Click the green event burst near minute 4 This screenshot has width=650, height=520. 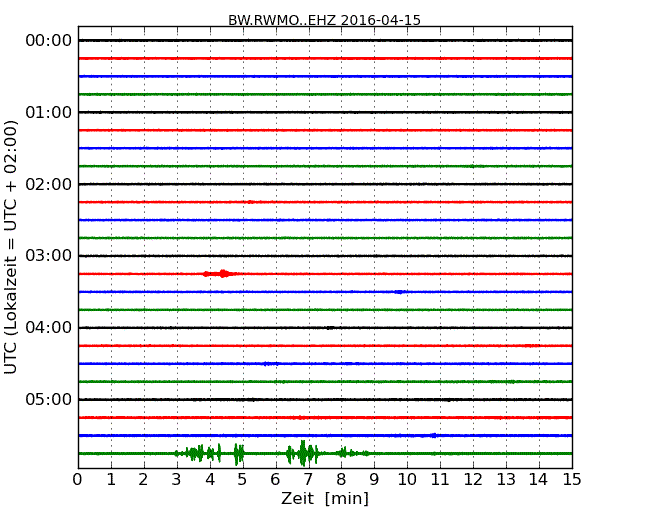(210, 453)
